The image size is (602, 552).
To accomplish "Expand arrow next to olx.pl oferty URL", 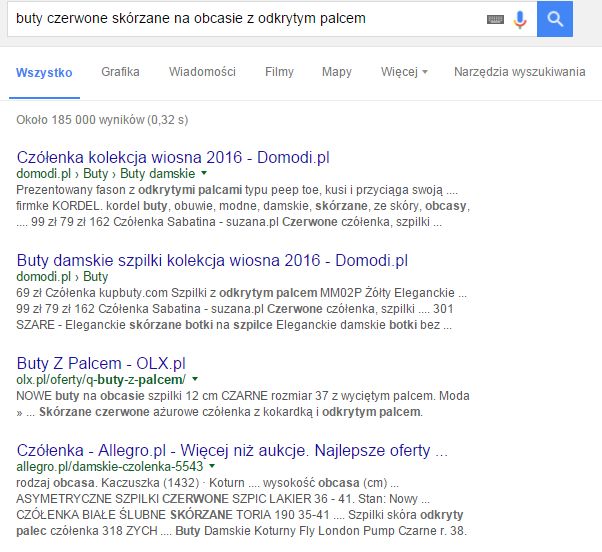I will click(x=195, y=380).
